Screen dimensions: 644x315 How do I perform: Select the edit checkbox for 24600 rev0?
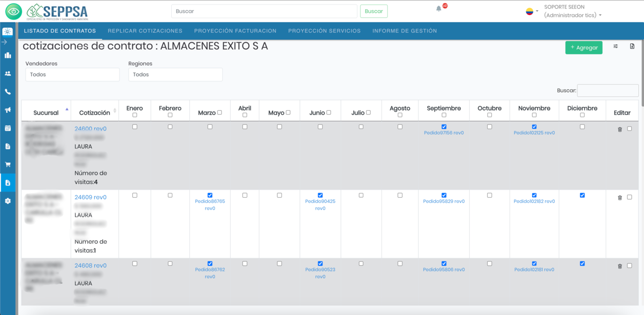[x=630, y=129]
